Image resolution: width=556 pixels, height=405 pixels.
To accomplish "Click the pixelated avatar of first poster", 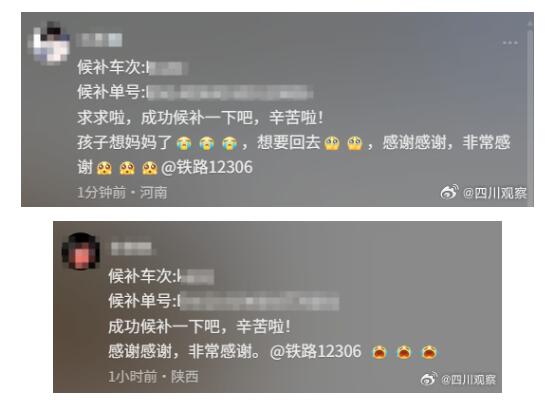I will point(50,43).
